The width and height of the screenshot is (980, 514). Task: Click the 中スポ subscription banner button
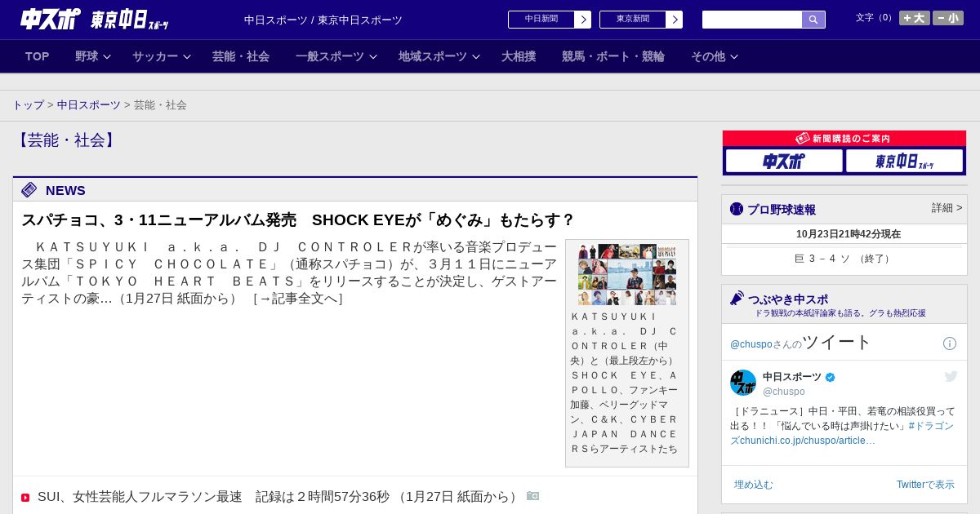point(784,161)
